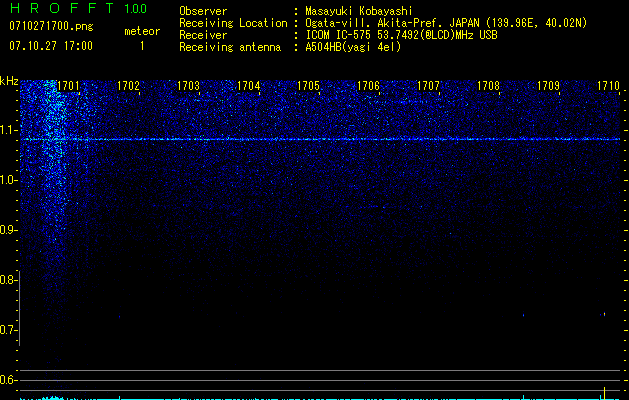The height and width of the screenshot is (400, 629).
Task: Click the Receiving antenna label
Action: click(x=230, y=47)
